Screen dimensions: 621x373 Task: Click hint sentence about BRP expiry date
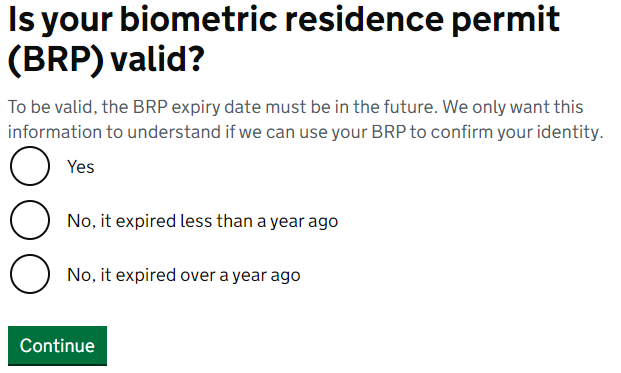point(223,107)
